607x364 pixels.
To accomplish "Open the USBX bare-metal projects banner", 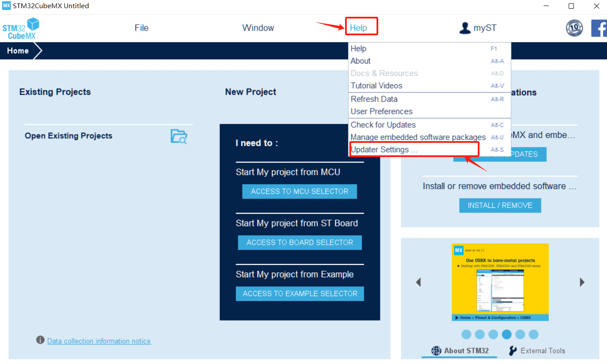I will pyautogui.click(x=500, y=282).
